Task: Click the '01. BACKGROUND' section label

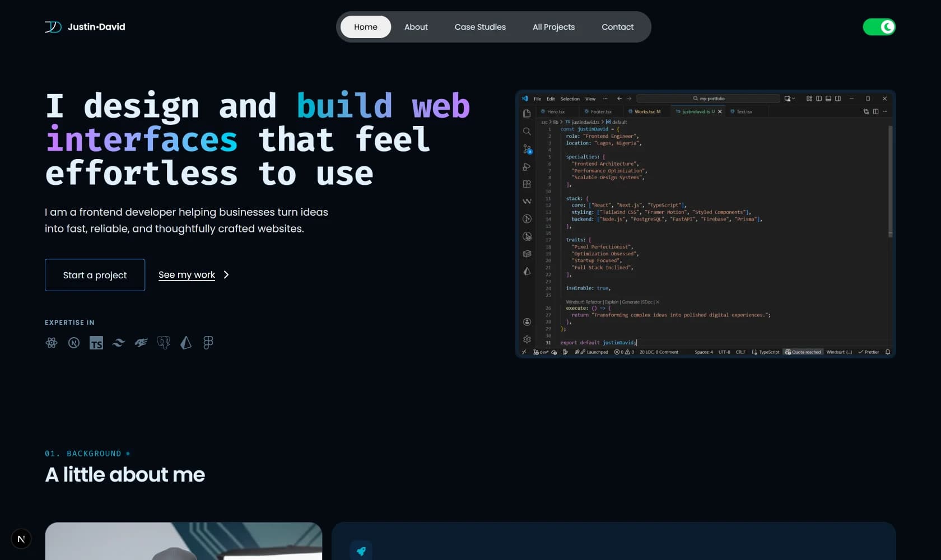Action: pos(83,454)
